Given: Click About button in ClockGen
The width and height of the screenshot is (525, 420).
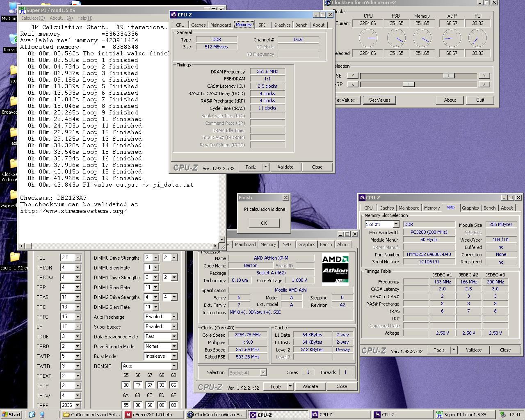Looking at the screenshot, I should point(450,100).
